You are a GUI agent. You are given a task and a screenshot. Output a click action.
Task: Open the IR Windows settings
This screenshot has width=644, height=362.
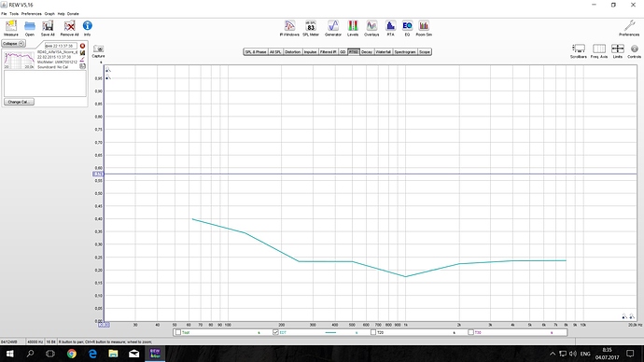[x=289, y=28]
